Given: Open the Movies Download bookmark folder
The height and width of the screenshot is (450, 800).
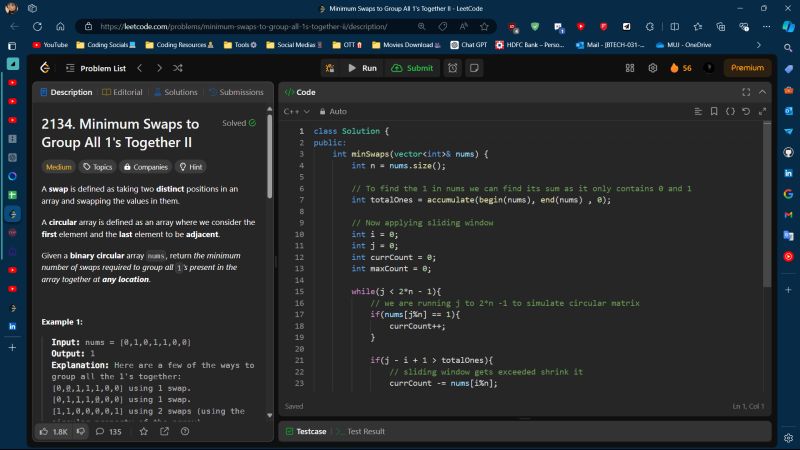Looking at the screenshot, I should tap(406, 45).
